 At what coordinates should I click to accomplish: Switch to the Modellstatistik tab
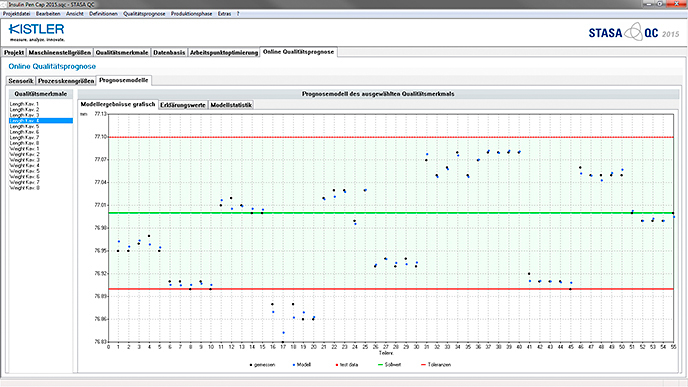point(231,105)
